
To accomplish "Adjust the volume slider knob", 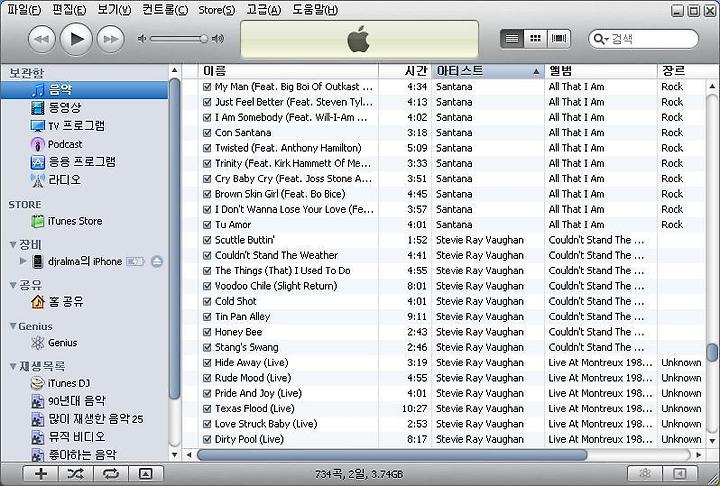I will coord(204,39).
